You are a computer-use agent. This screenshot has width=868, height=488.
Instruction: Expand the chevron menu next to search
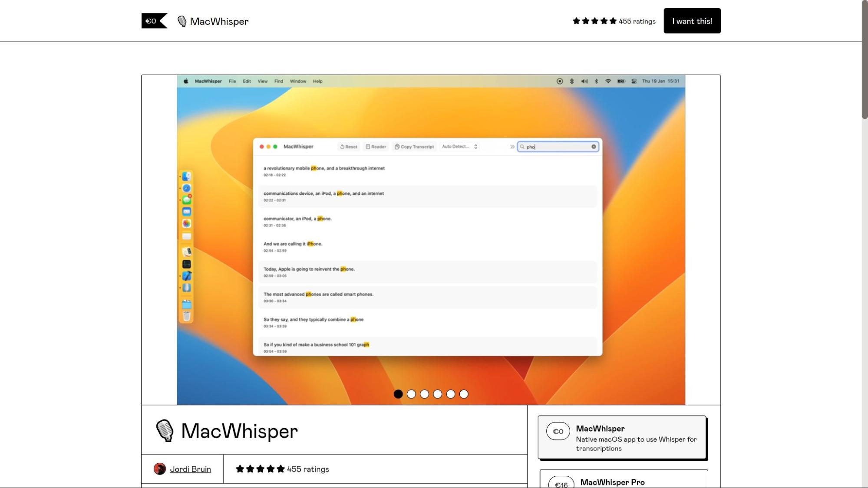[512, 147]
